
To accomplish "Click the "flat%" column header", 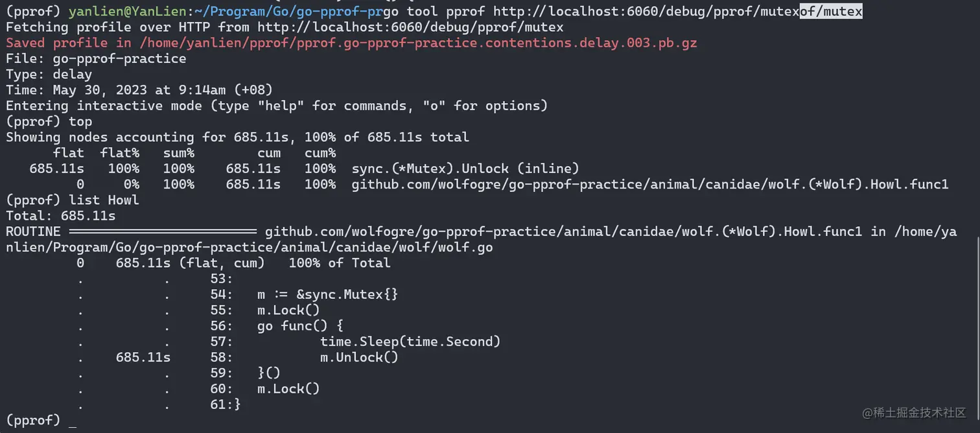I will coord(120,153).
